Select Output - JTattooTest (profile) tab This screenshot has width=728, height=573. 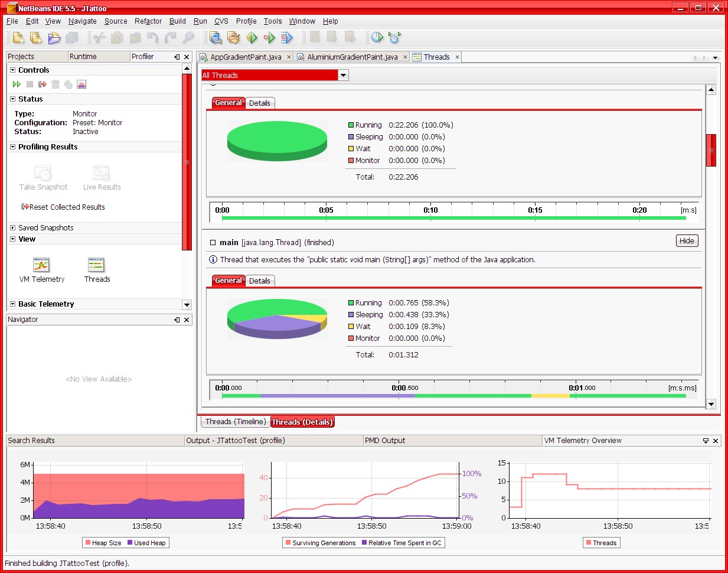[274, 441]
